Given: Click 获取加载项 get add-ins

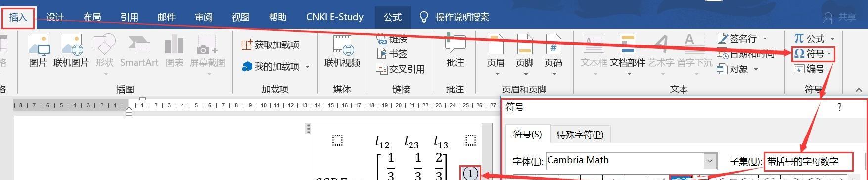Looking at the screenshot, I should click(271, 45).
